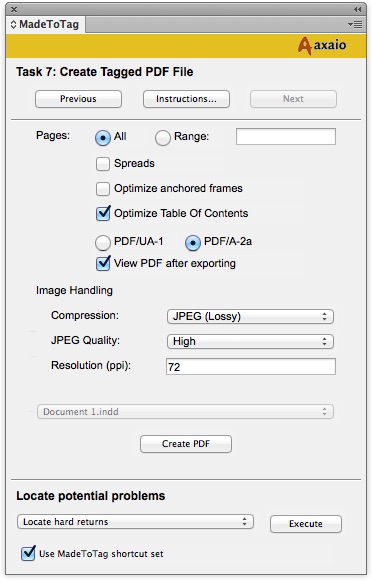Screen dimensions: 372x582
Task: Close the panel with the X icon
Action: [14, 9]
